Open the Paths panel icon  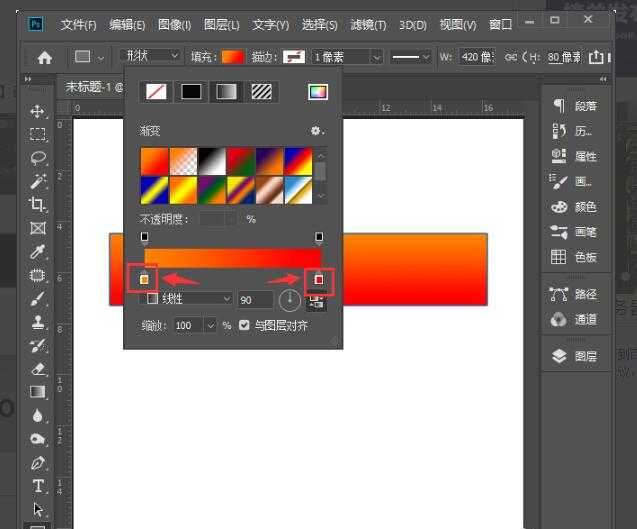pyautogui.click(x=559, y=294)
